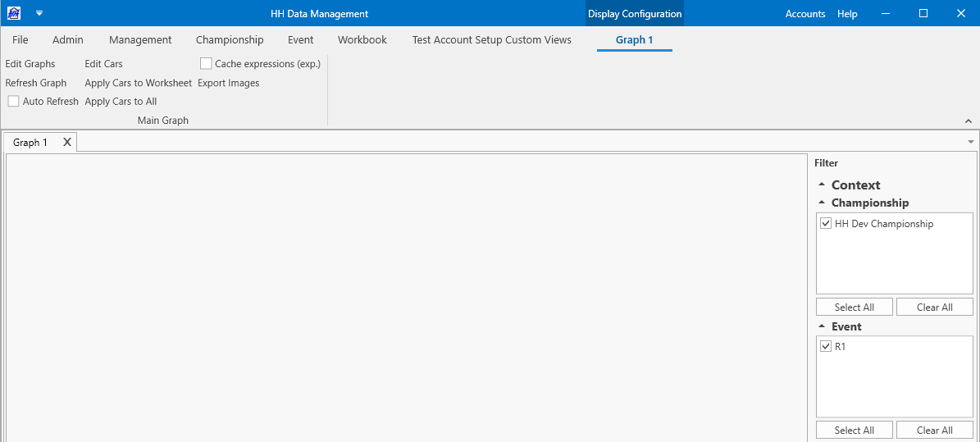Click Select All under Championship list
This screenshot has width=980, height=442.
[855, 307]
